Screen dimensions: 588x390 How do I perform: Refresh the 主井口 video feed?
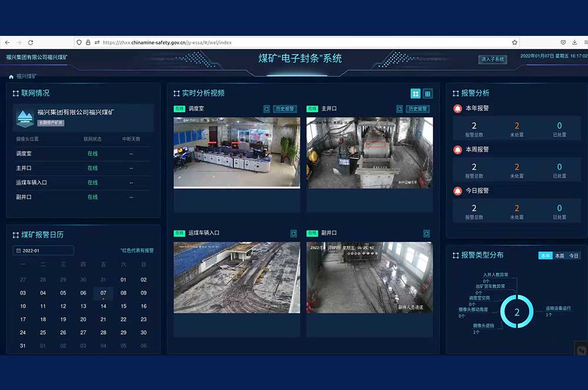[400, 109]
